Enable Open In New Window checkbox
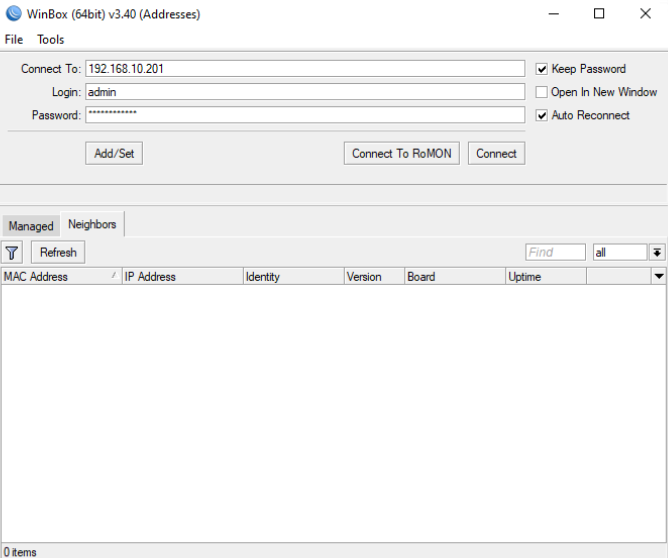 coord(541,92)
